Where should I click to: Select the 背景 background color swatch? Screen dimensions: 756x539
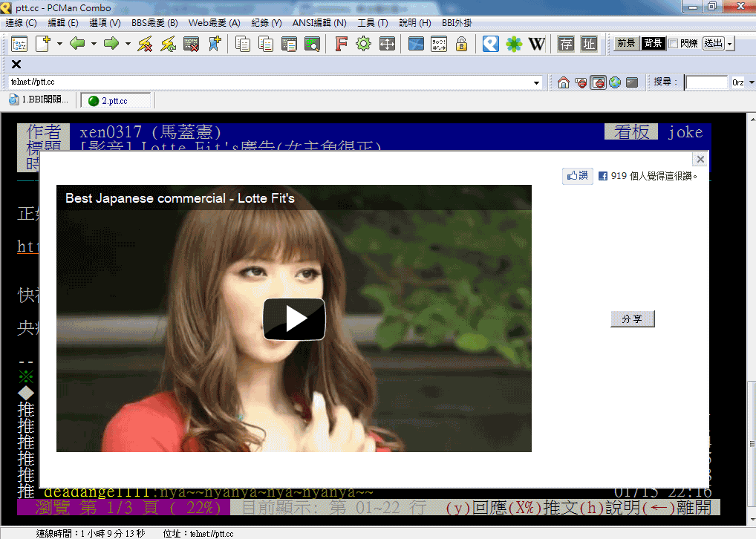654,43
